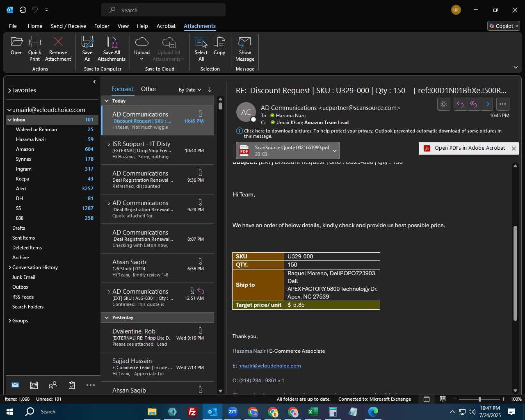Open the Send / Receive tab
Image resolution: width=525 pixels, height=420 pixels.
point(68,26)
